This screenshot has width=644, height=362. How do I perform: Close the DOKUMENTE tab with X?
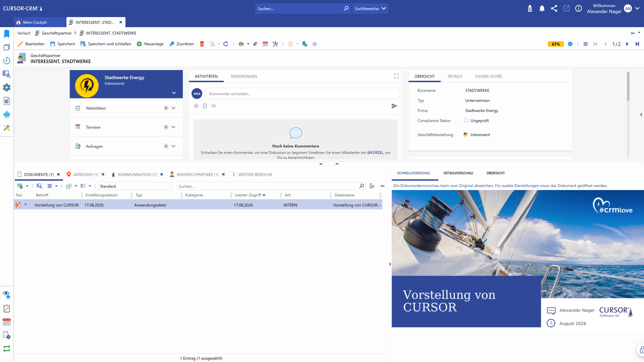pos(58,174)
